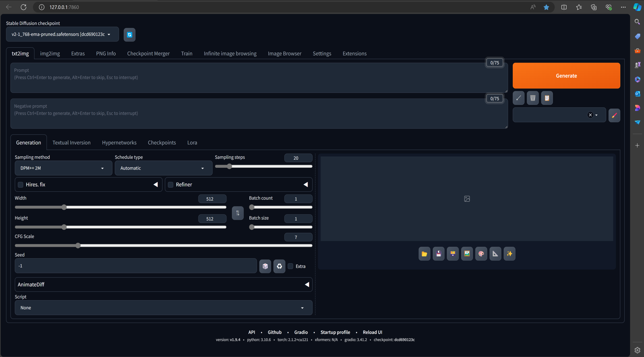Adjust the Width slider

point(121,207)
